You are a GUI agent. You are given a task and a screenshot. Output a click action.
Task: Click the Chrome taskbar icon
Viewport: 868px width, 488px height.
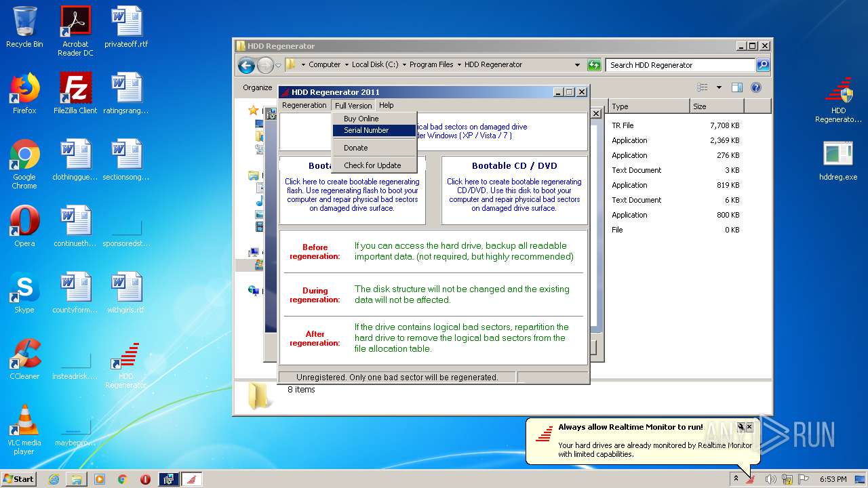tap(123, 479)
